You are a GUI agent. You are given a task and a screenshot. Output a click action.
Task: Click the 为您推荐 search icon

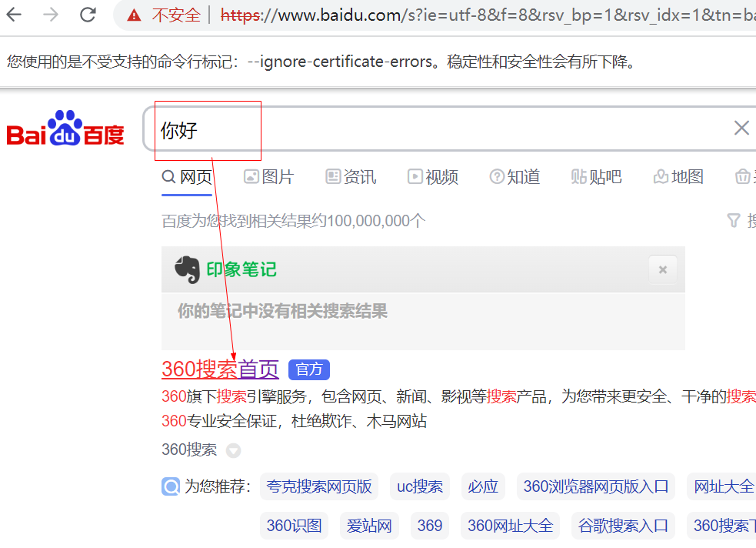coord(171,486)
